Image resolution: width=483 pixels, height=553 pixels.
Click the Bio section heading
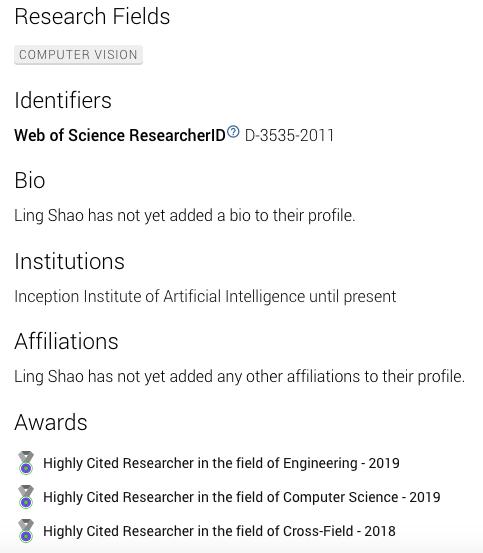tap(30, 180)
